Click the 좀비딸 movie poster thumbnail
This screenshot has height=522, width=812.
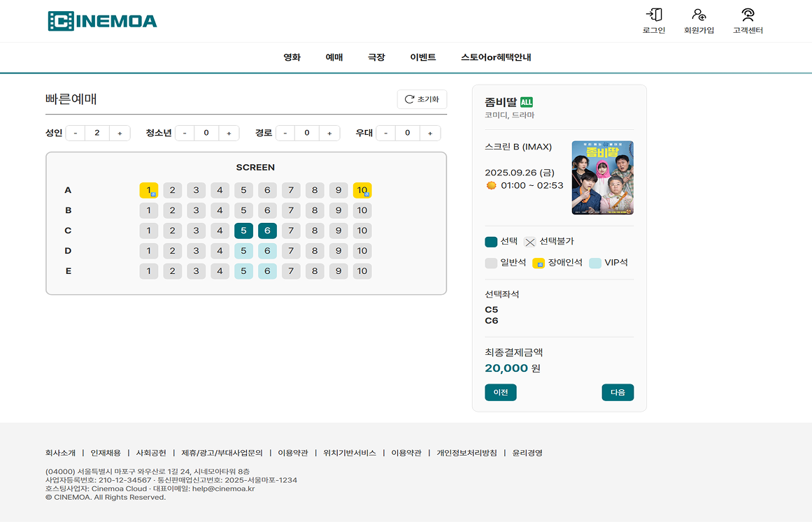click(602, 177)
